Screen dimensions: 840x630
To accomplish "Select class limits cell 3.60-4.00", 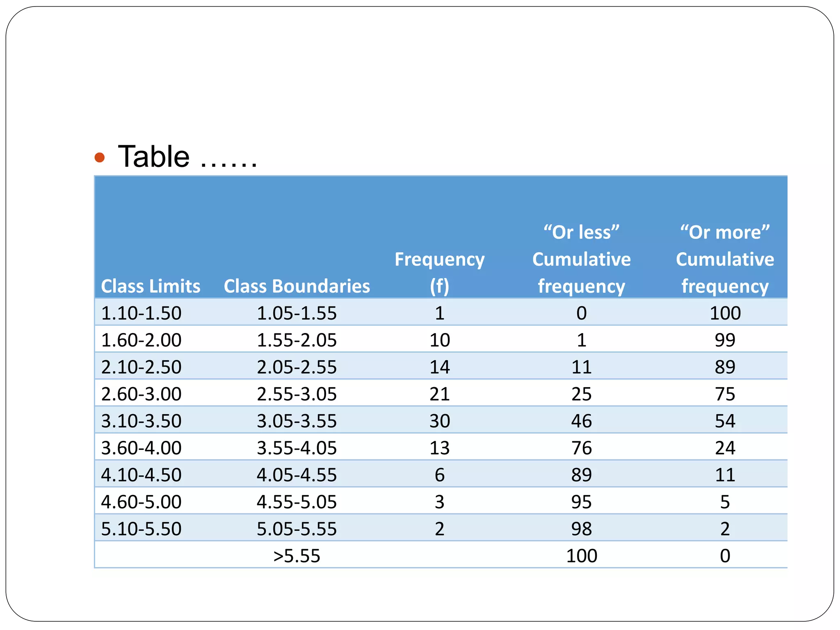I will [141, 448].
